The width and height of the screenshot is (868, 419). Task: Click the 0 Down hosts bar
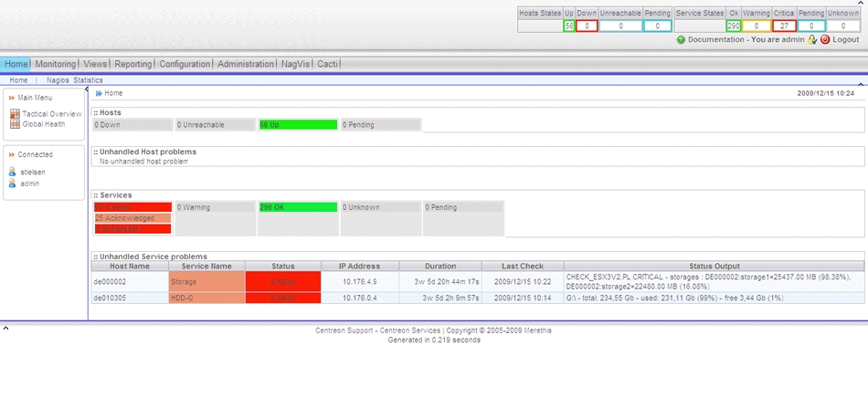coord(132,125)
